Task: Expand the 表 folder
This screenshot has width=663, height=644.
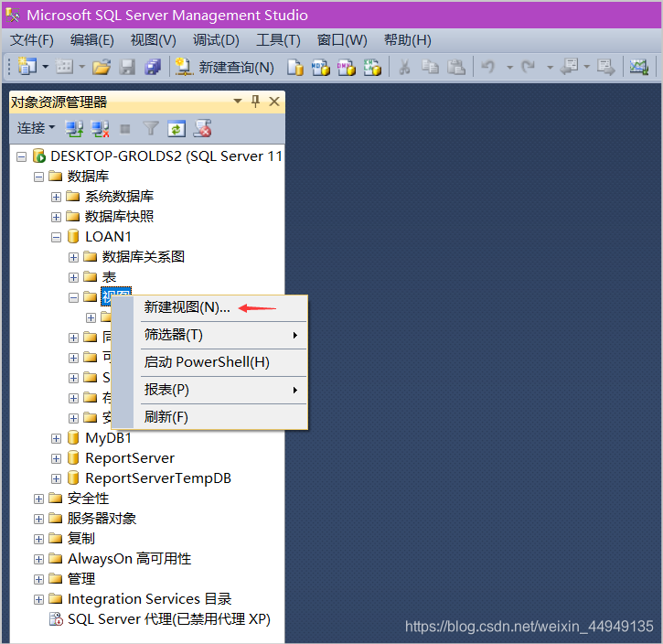Action: pyautogui.click(x=73, y=277)
